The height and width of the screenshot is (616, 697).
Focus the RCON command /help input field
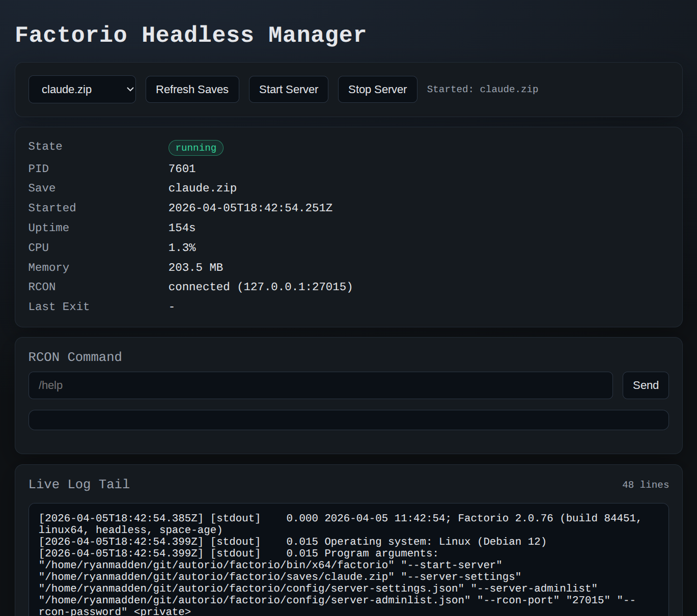click(x=320, y=385)
